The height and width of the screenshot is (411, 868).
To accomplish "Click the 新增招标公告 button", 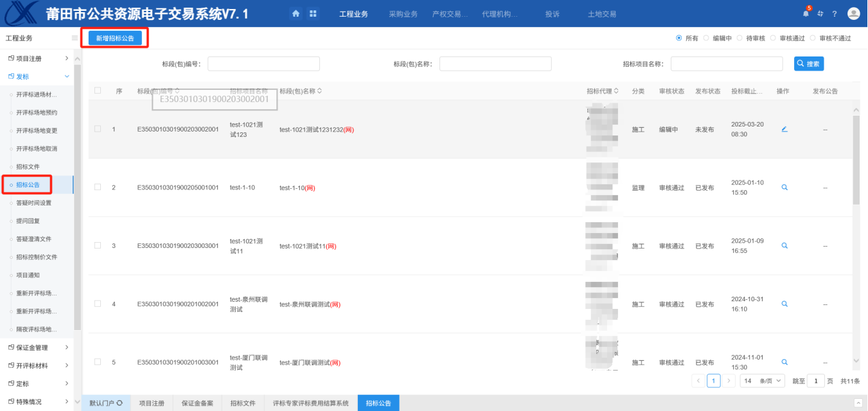I will [115, 38].
